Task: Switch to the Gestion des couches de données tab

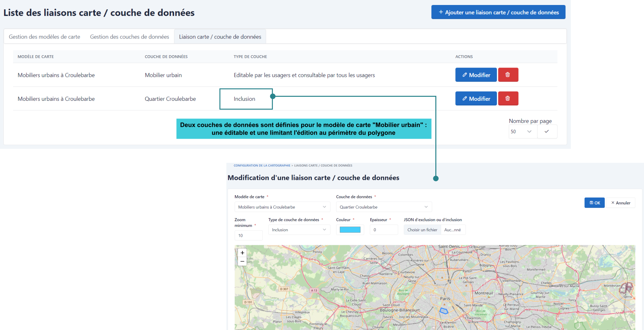Action: click(x=129, y=37)
